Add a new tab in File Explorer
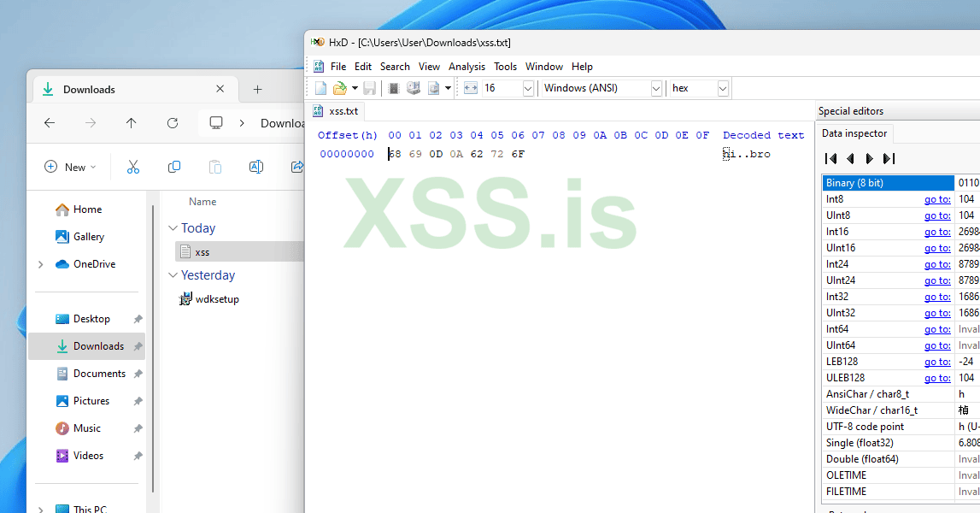Screen dimensions: 980x513 click(x=257, y=90)
